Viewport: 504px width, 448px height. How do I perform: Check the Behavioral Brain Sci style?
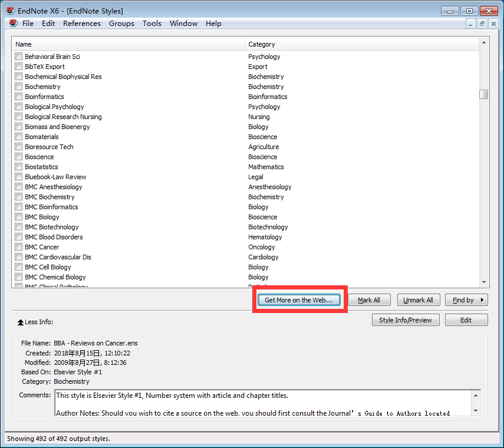[x=19, y=57]
